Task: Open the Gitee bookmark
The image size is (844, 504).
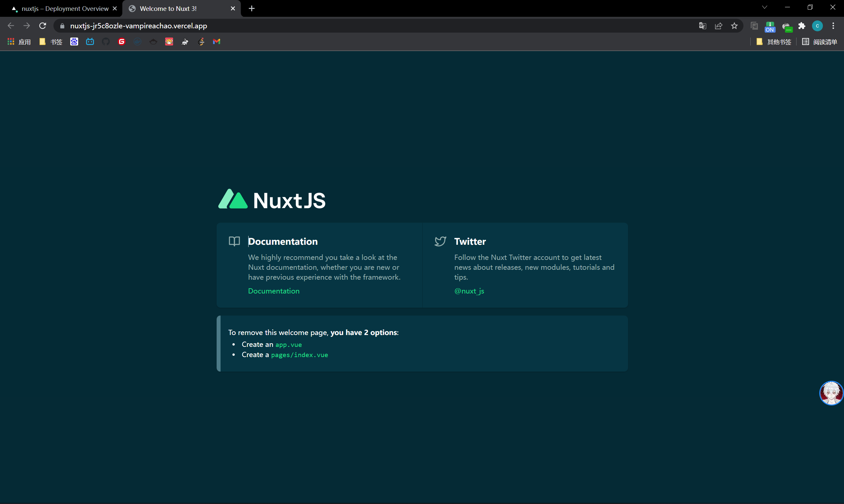Action: click(x=122, y=42)
